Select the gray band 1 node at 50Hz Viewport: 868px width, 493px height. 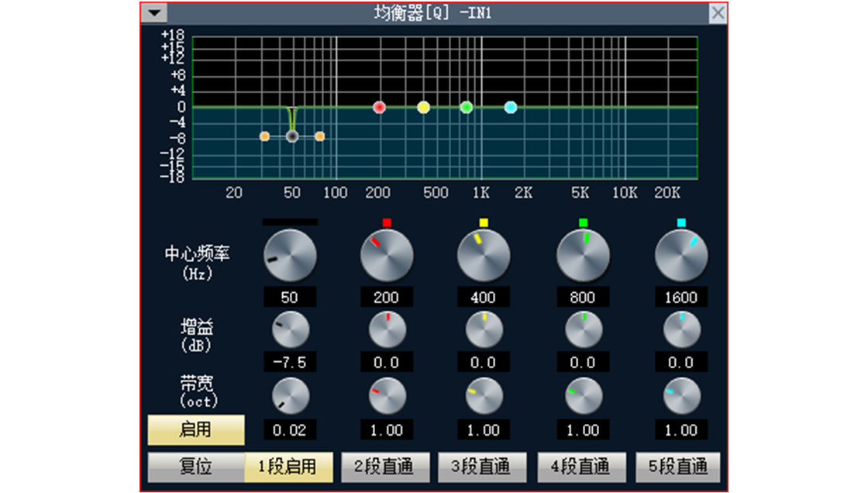(292, 136)
